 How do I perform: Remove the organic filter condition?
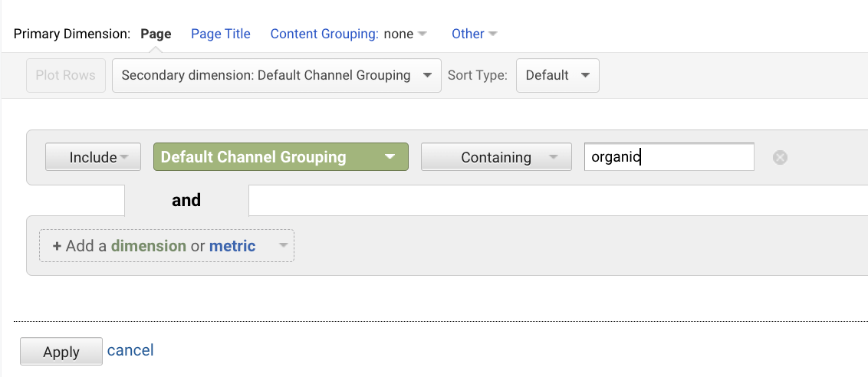[x=780, y=157]
